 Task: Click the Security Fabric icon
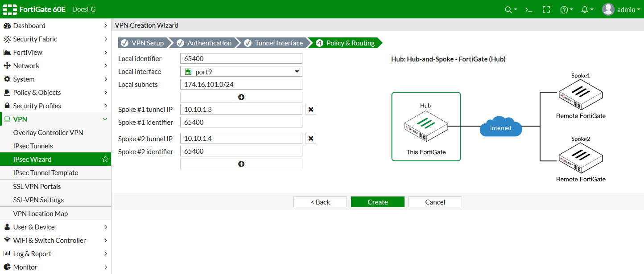point(7,39)
